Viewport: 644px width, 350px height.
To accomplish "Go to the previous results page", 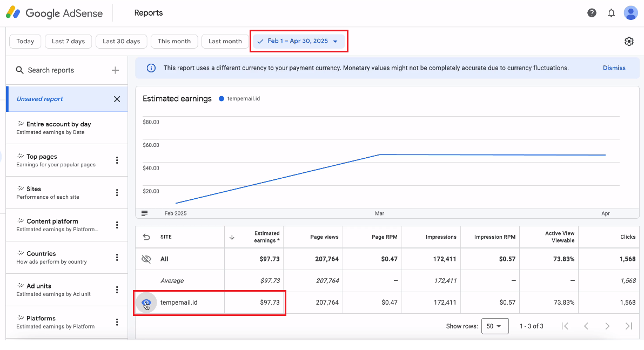I will pyautogui.click(x=586, y=326).
